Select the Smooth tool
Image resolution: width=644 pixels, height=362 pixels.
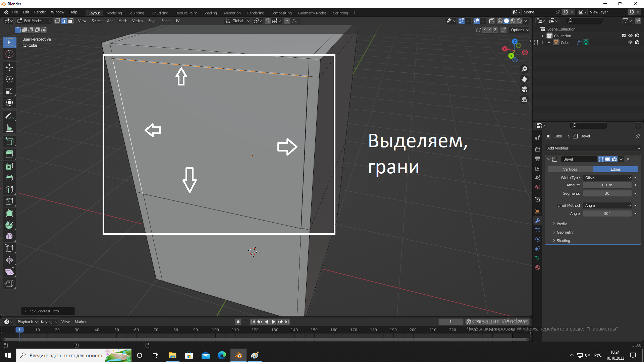click(9, 237)
